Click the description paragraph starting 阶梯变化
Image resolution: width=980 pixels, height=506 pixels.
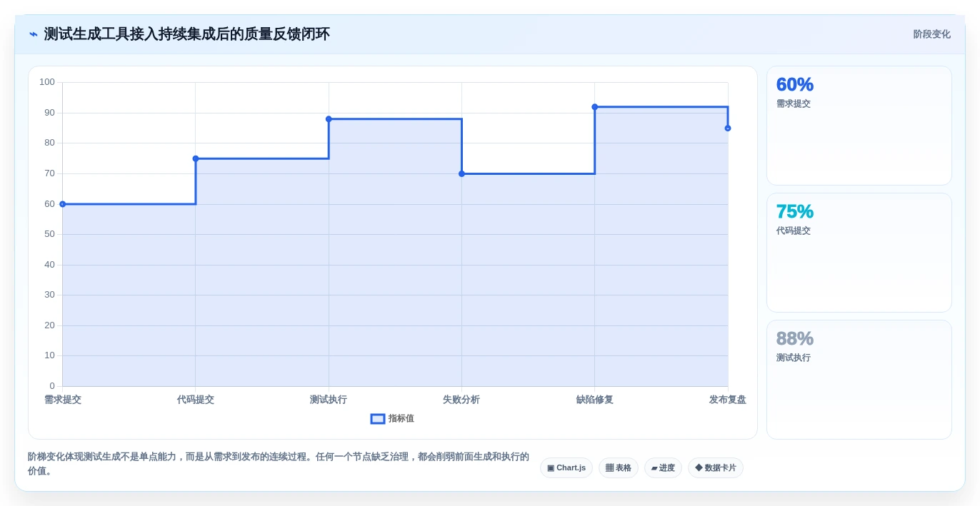pyautogui.click(x=279, y=464)
